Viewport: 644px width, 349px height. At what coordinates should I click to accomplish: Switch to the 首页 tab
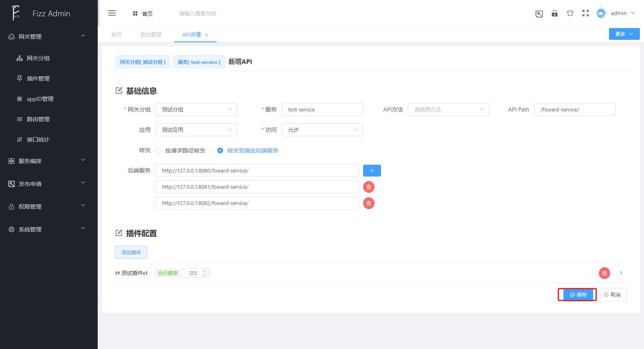coord(116,35)
